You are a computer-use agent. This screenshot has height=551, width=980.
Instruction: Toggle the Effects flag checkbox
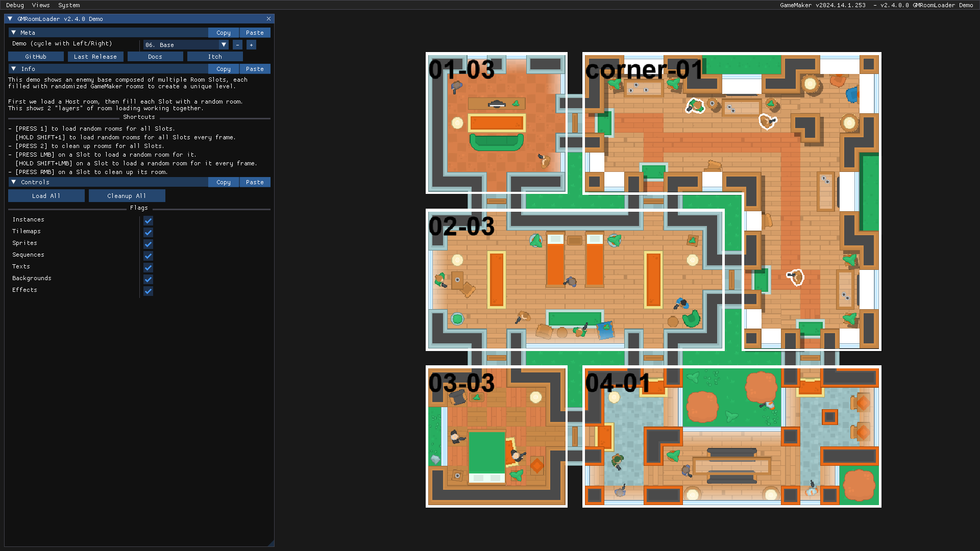tap(148, 291)
